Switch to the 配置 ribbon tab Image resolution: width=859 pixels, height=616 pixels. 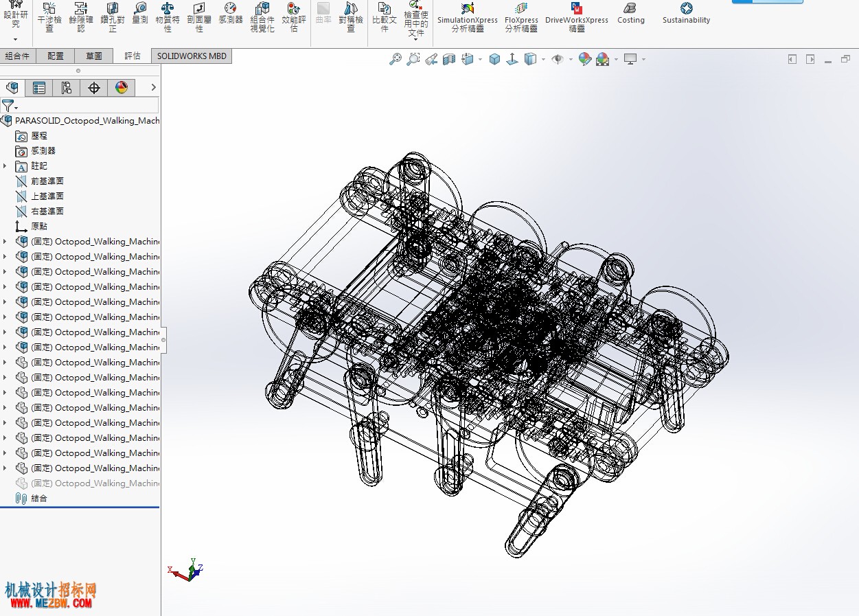coord(56,56)
